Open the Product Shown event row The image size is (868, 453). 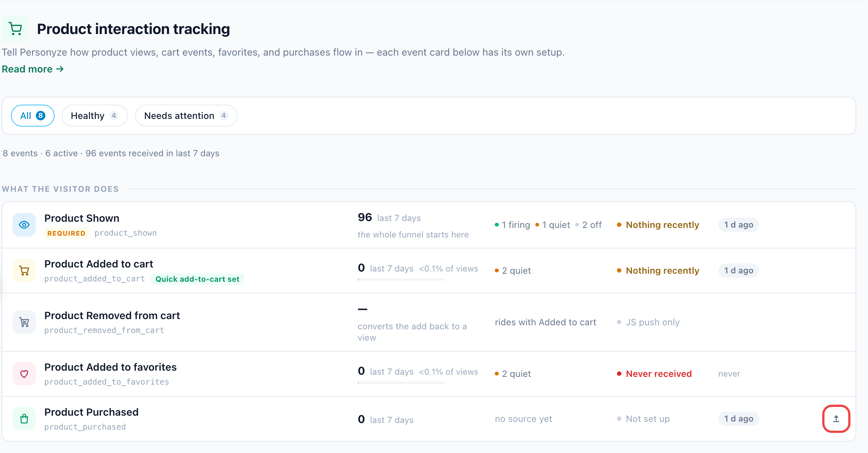coord(429,225)
